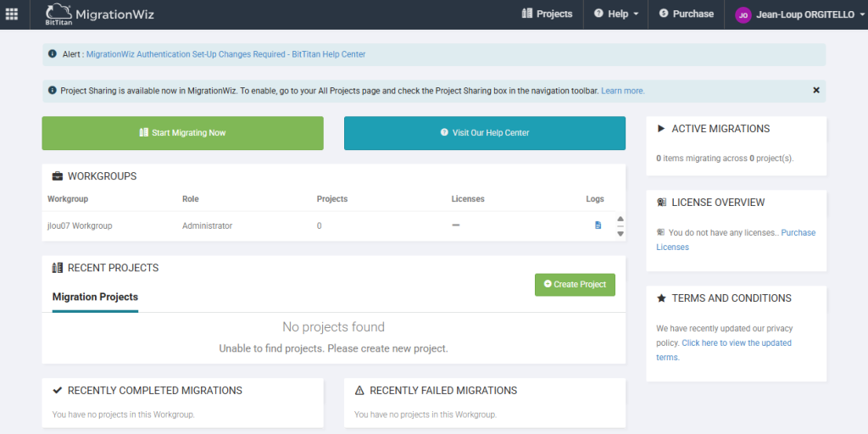Open the apps grid launcher icon
This screenshot has height=434, width=868.
(x=12, y=14)
